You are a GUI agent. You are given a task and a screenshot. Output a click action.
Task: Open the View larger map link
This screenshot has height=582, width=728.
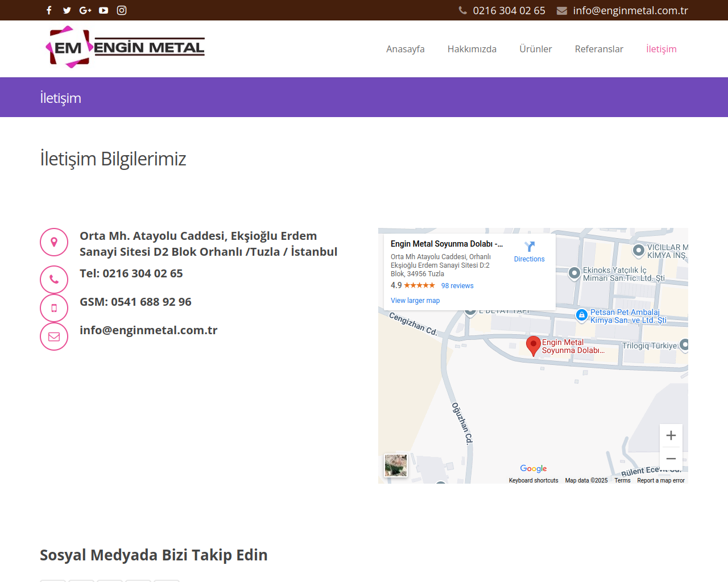[x=415, y=301]
